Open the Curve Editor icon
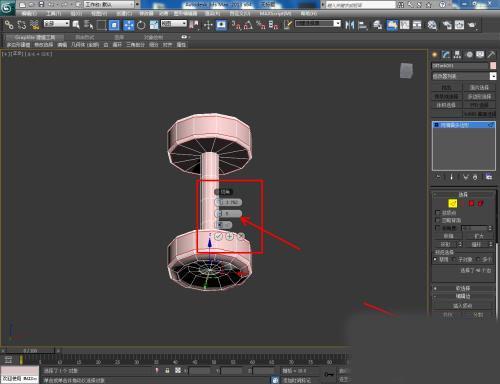 click(404, 25)
